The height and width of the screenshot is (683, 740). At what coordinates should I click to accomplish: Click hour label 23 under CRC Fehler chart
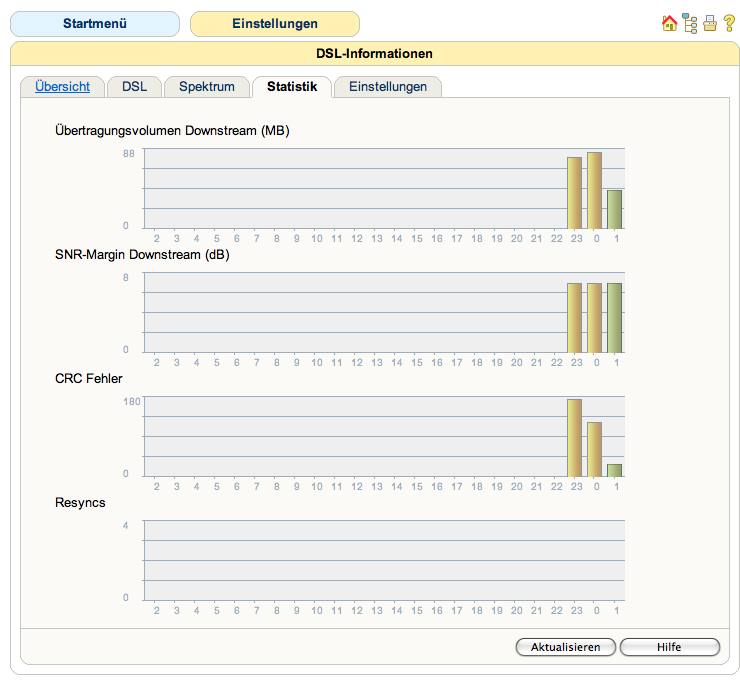pos(577,487)
